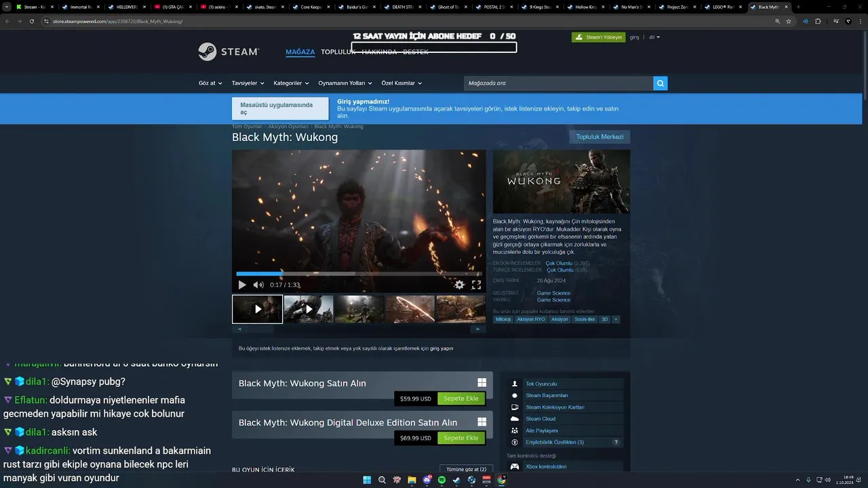Viewport: 868px width, 488px height.
Task: Switch to Ghost of Tsushima tab
Action: point(448,7)
